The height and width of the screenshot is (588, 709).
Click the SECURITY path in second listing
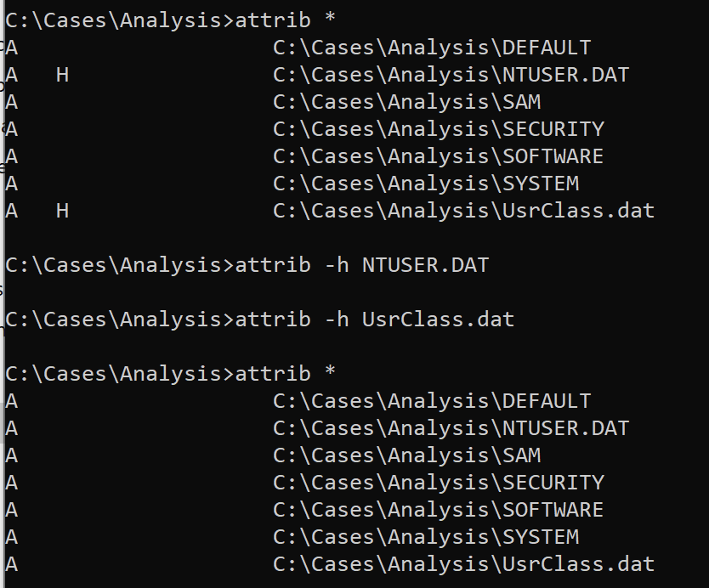click(438, 483)
